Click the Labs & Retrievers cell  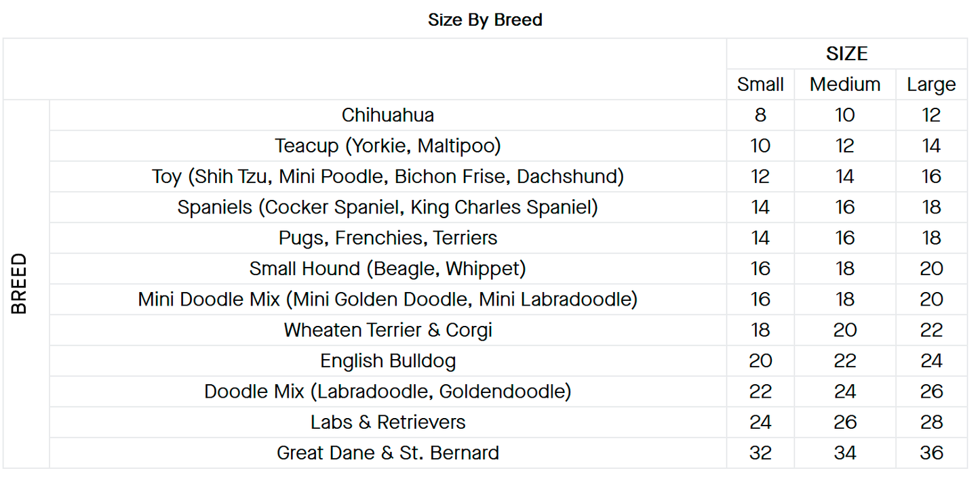(388, 422)
